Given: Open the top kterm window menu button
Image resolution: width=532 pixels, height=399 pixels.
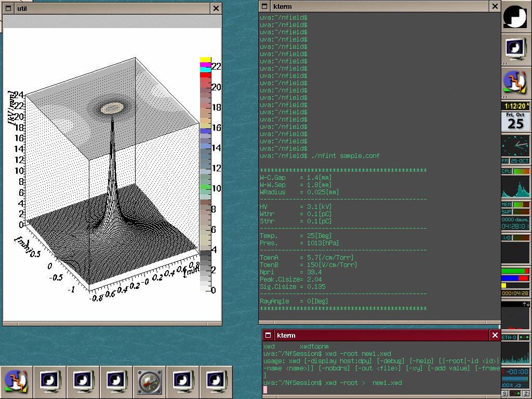Looking at the screenshot, I should (265, 6).
